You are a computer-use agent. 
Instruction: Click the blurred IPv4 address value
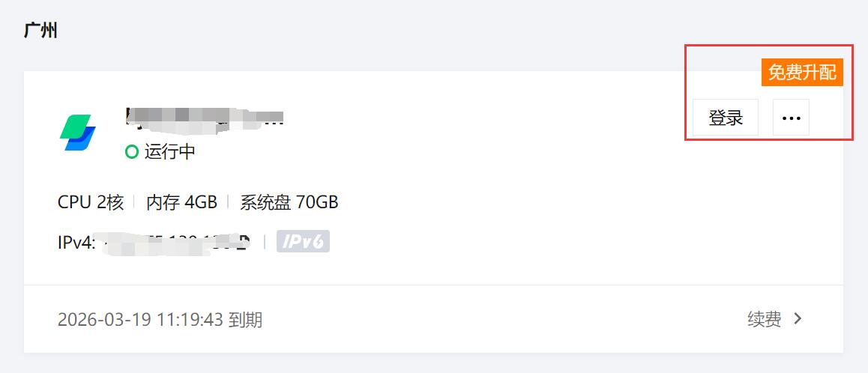177,243
